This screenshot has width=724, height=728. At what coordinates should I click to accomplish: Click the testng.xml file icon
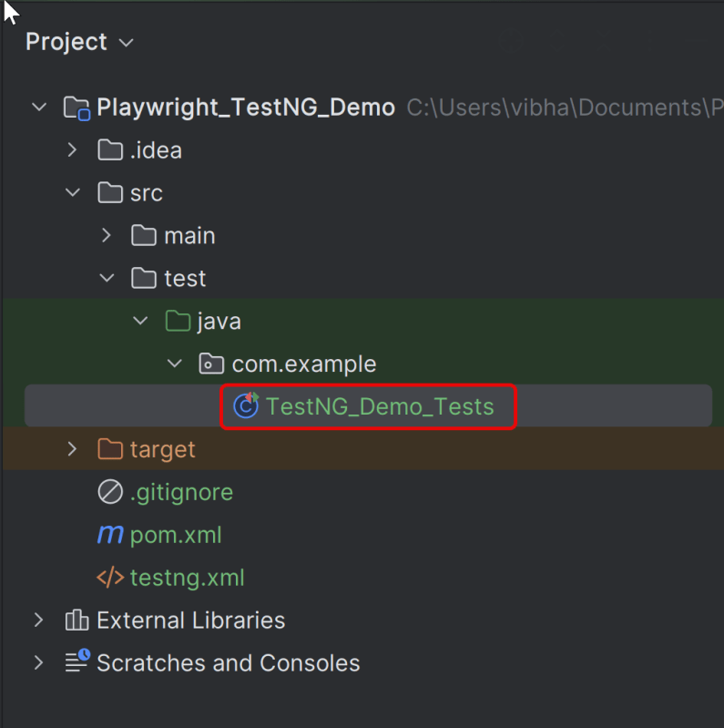tap(110, 578)
